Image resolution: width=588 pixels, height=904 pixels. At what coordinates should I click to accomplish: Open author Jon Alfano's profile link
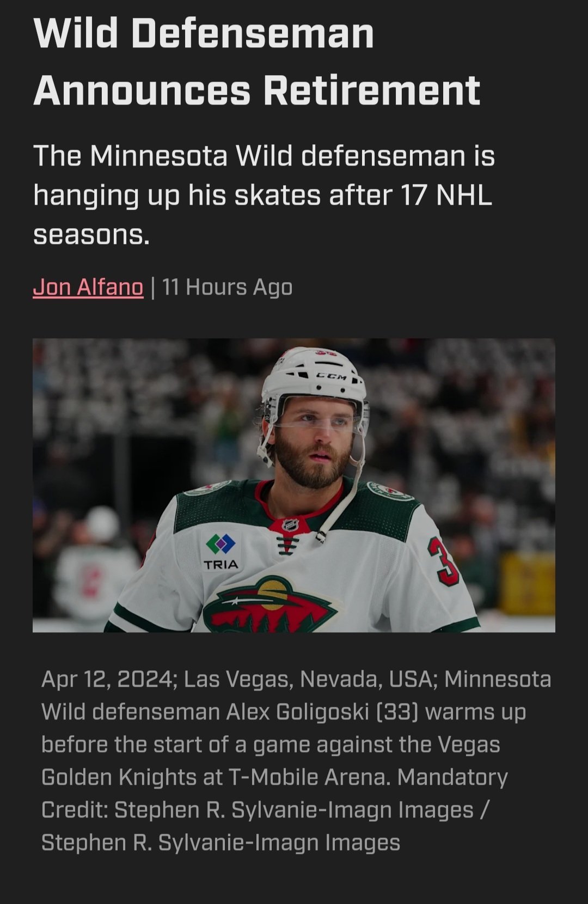(88, 287)
